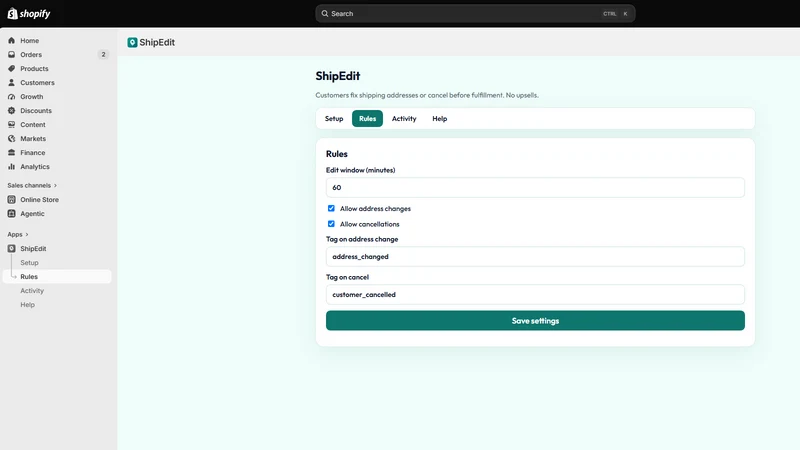
Task: Click the Content icon in sidebar
Action: click(x=11, y=124)
